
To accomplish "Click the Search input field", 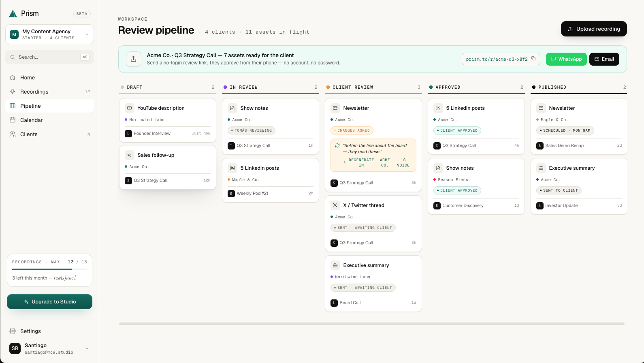I will 50,57.
